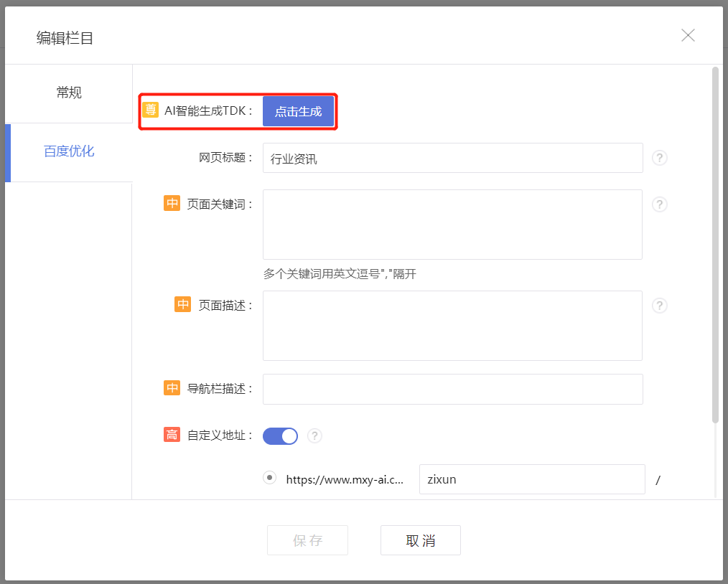Click the 中 badge beside 页面关键词
Image resolution: width=728 pixels, height=584 pixels.
tap(172, 204)
